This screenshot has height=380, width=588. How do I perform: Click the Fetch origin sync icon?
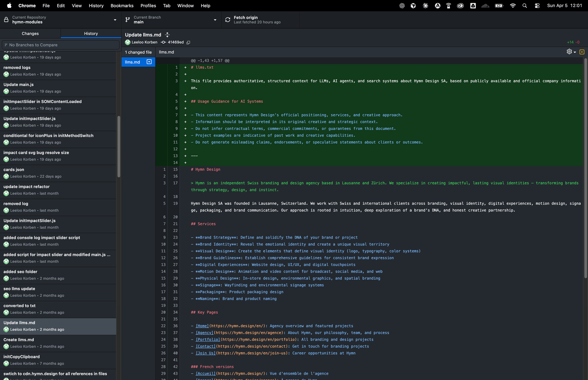(x=228, y=20)
